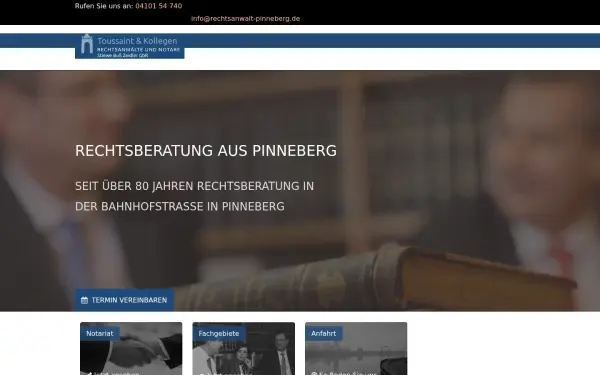Screen dimensions: 600x375
Task: Click the calendar icon on Termin vereinbaren
Action: tap(85, 300)
